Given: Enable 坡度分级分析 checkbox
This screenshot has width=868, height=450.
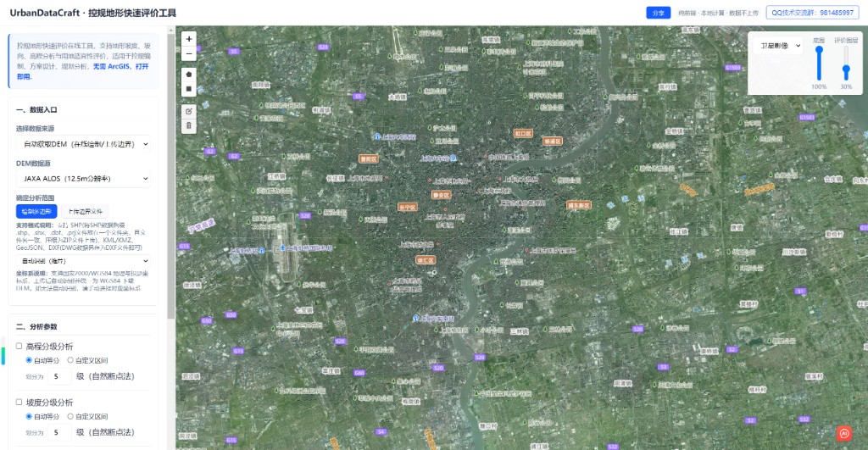Looking at the screenshot, I should [19, 402].
